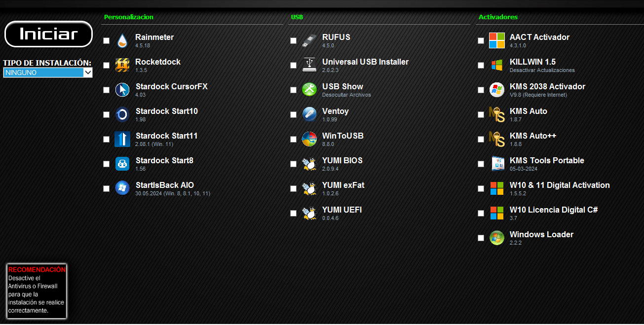Click the WinToUSB icon
Viewport: 644px width, 325px height.
click(x=309, y=139)
